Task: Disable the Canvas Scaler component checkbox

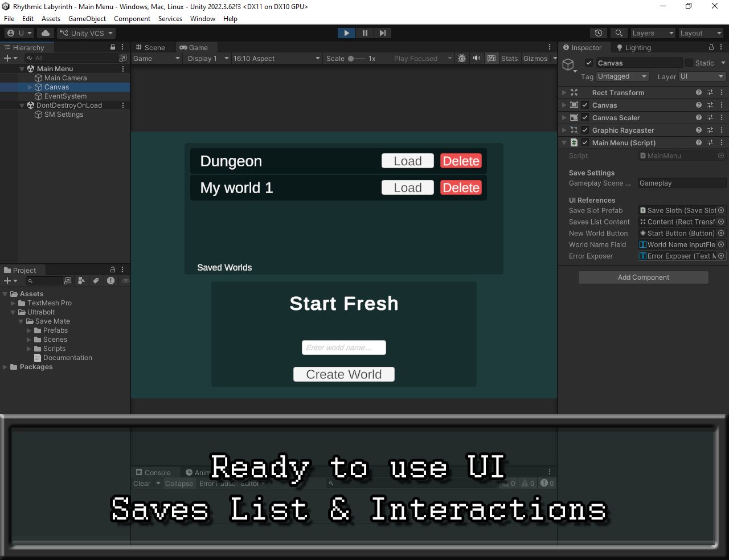Action: tap(585, 117)
